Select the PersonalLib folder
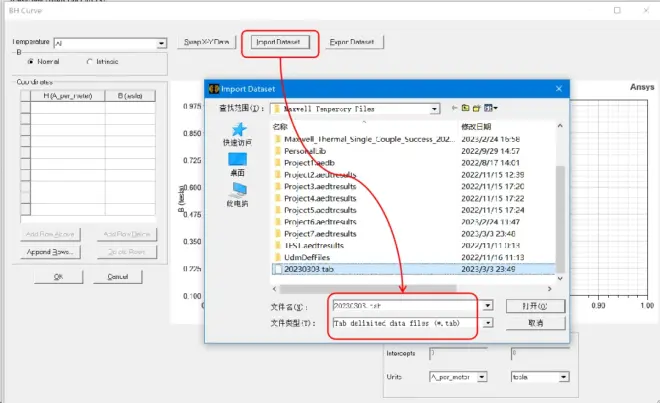This screenshot has width=660, height=403. coord(305,151)
